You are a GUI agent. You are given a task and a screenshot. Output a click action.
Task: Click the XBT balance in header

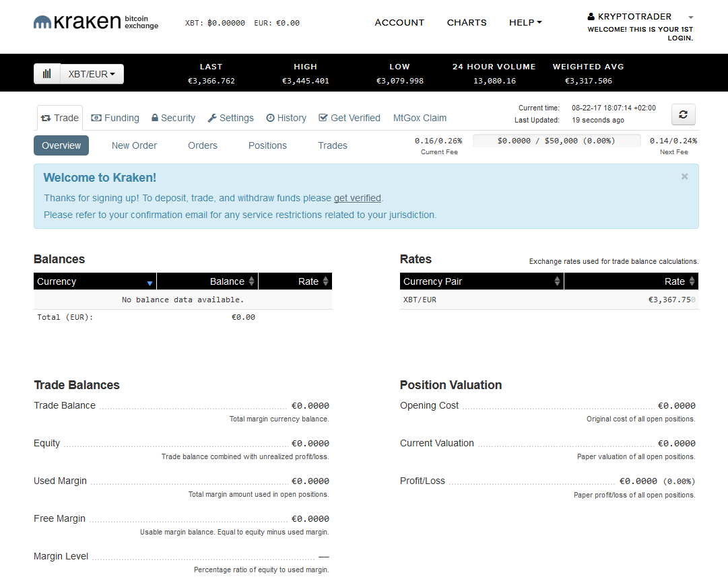click(x=215, y=23)
